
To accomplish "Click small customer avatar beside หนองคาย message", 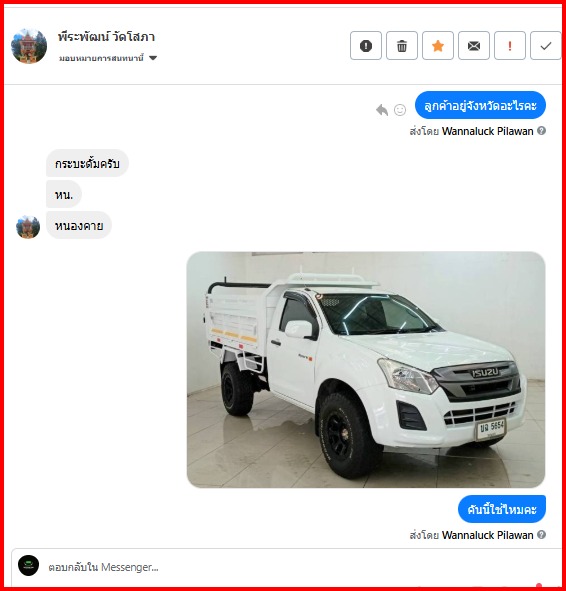I will coord(28,227).
